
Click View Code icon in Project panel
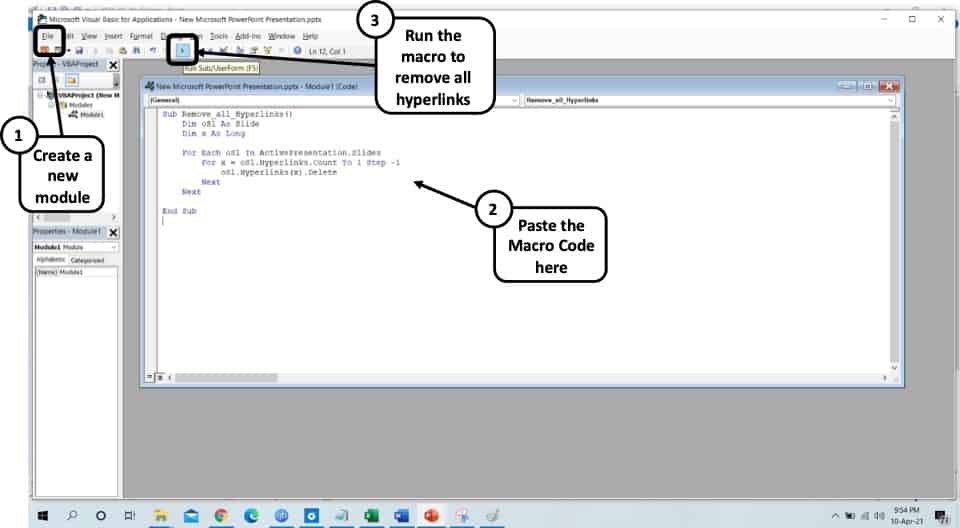point(42,80)
